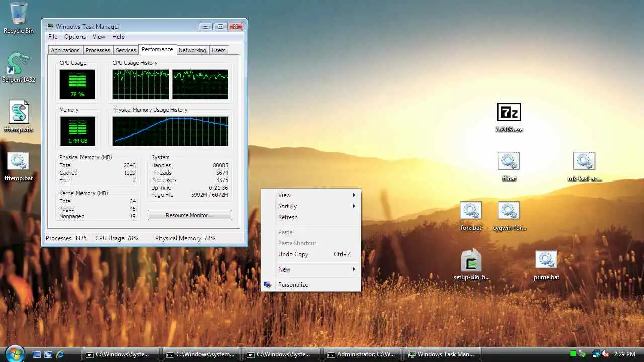Click the Threads value 3674
This screenshot has height=362, width=644.
(x=222, y=173)
